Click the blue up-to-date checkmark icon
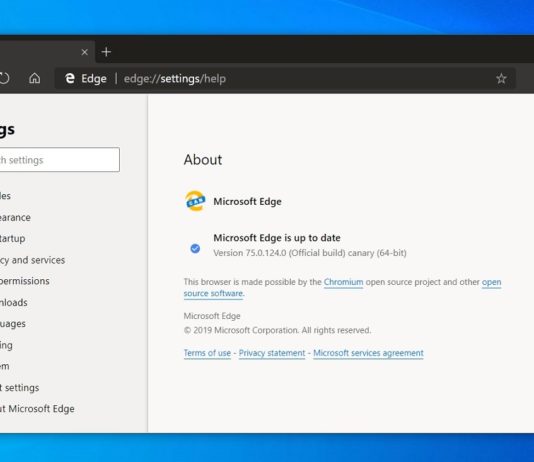 (x=195, y=249)
